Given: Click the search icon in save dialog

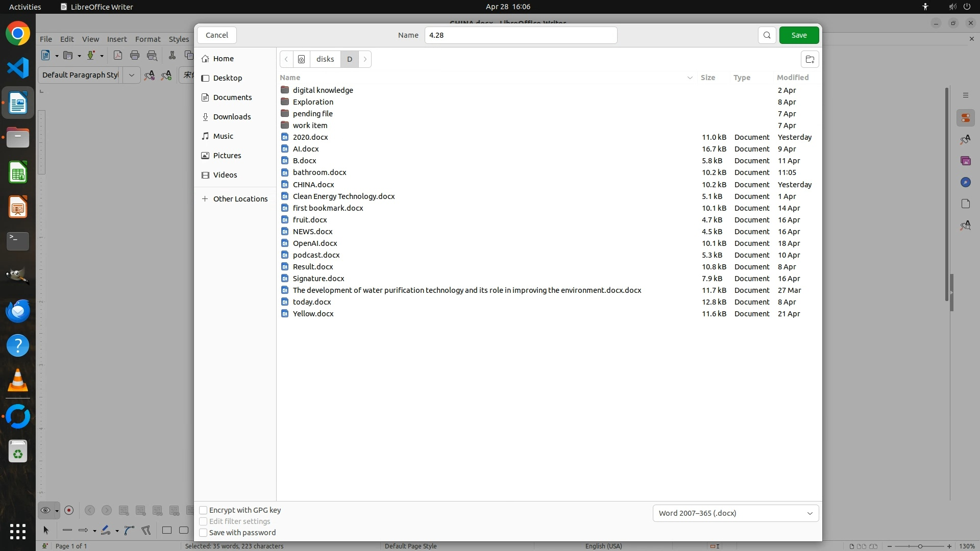Looking at the screenshot, I should 767,35.
